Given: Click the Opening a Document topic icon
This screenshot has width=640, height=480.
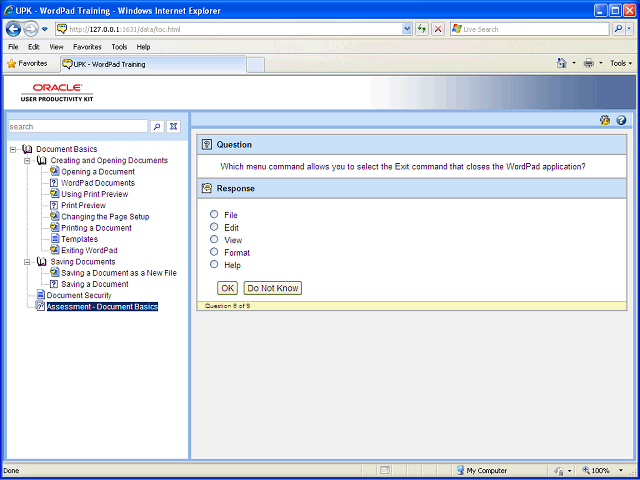Looking at the screenshot, I should (x=54, y=171).
